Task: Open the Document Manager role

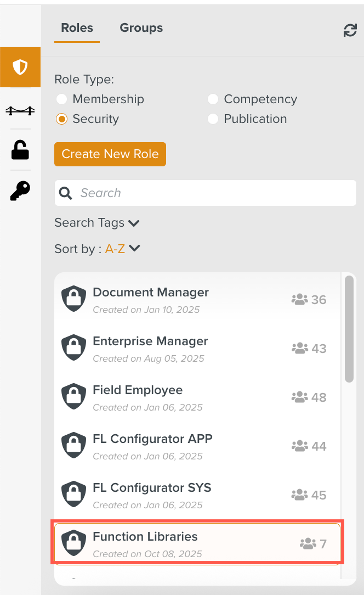Action: [x=197, y=299]
